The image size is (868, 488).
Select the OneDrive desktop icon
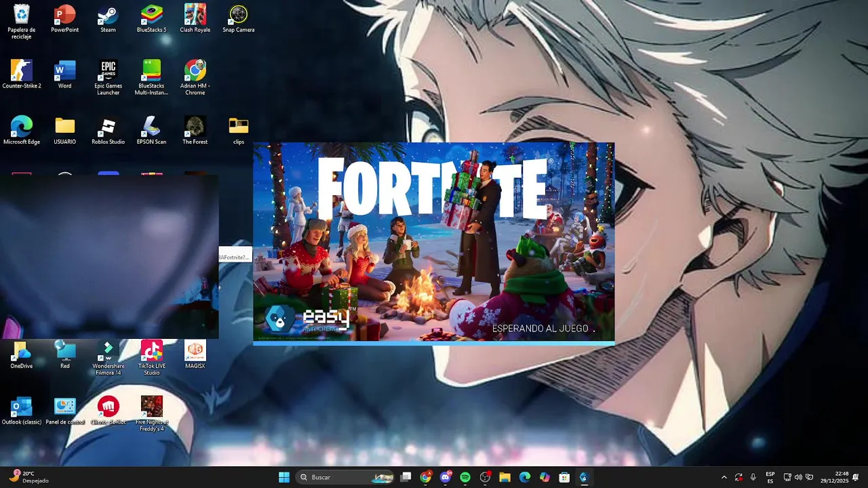coord(22,354)
